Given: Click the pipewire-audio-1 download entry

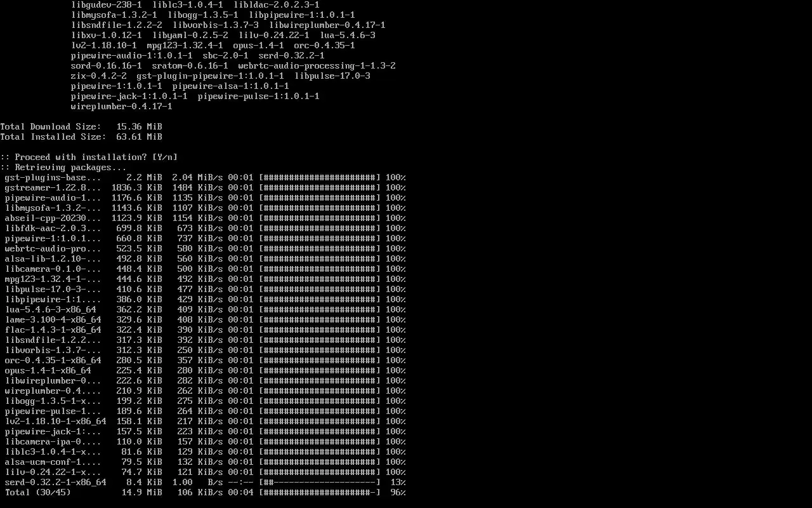Looking at the screenshot, I should (x=205, y=198).
